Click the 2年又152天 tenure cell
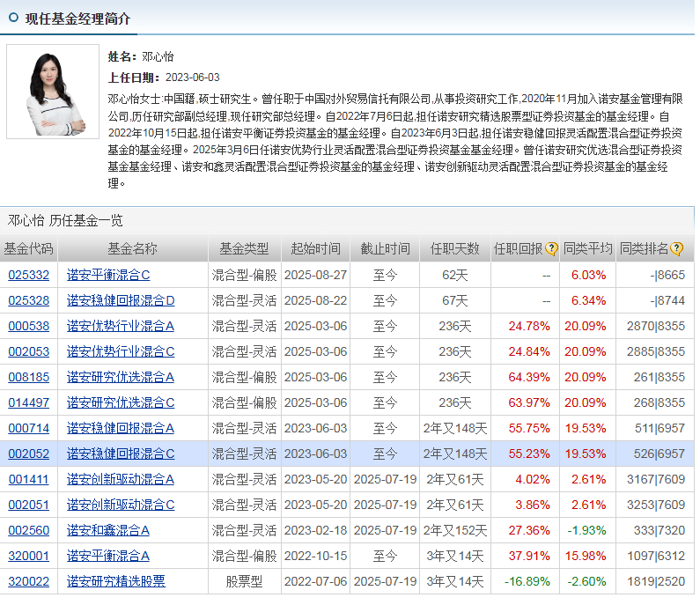Screen dimensions: 700x605 pyautogui.click(x=455, y=530)
